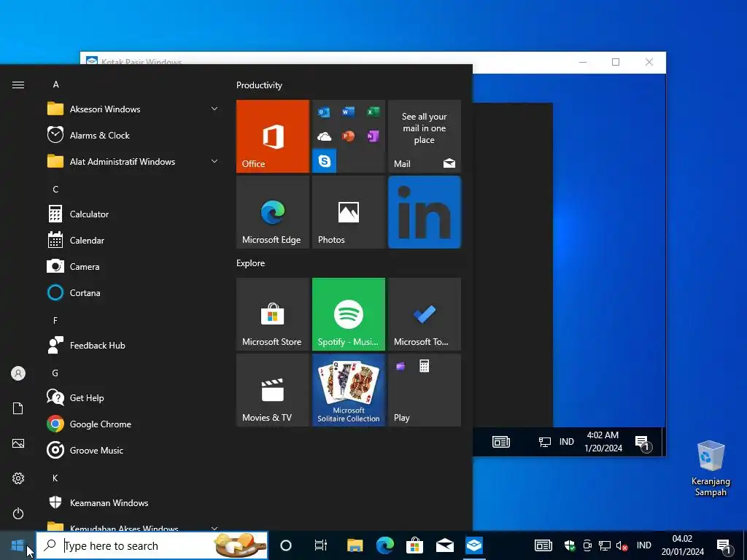Jump to letter A section header
Image resolution: width=747 pixels, height=560 pixels.
point(55,85)
